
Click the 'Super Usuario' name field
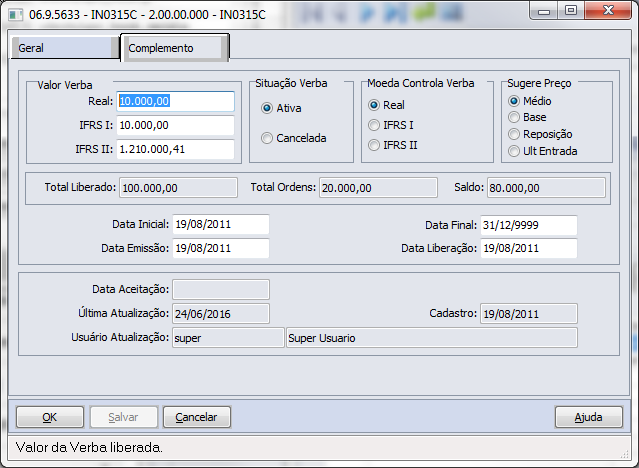click(x=432, y=338)
